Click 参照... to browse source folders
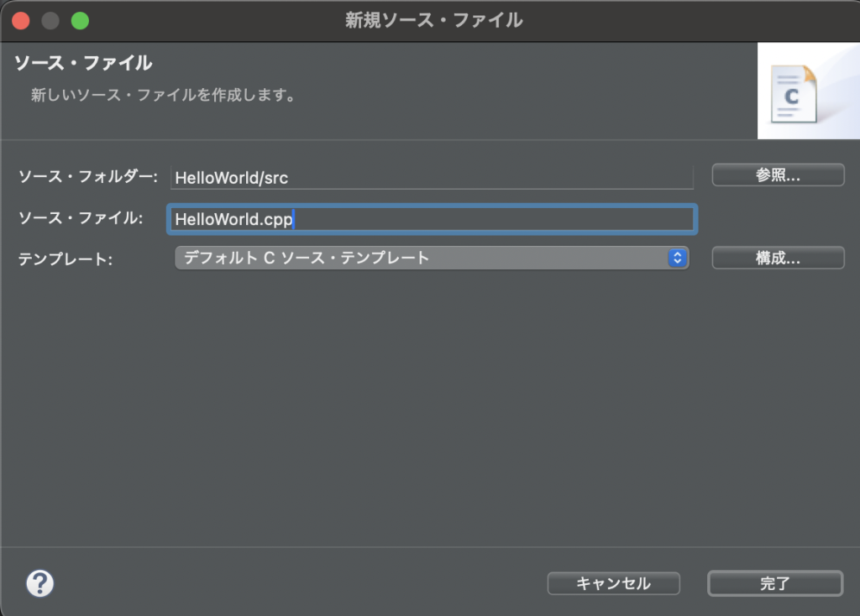 pos(778,175)
